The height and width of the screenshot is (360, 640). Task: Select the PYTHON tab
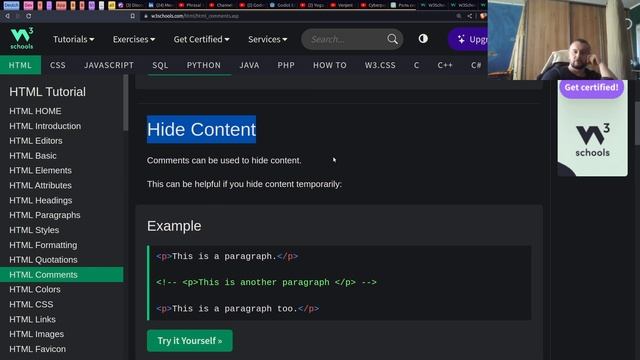click(204, 65)
